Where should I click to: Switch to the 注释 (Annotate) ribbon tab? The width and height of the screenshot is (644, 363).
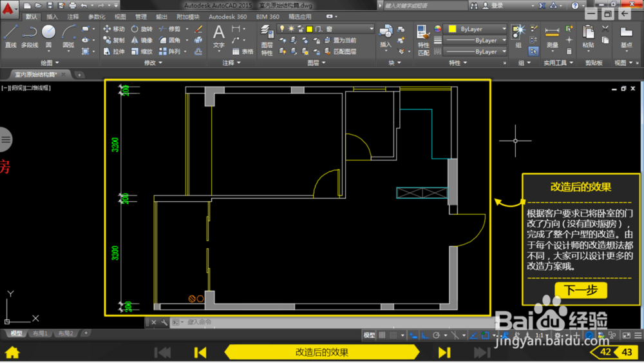[x=73, y=17]
